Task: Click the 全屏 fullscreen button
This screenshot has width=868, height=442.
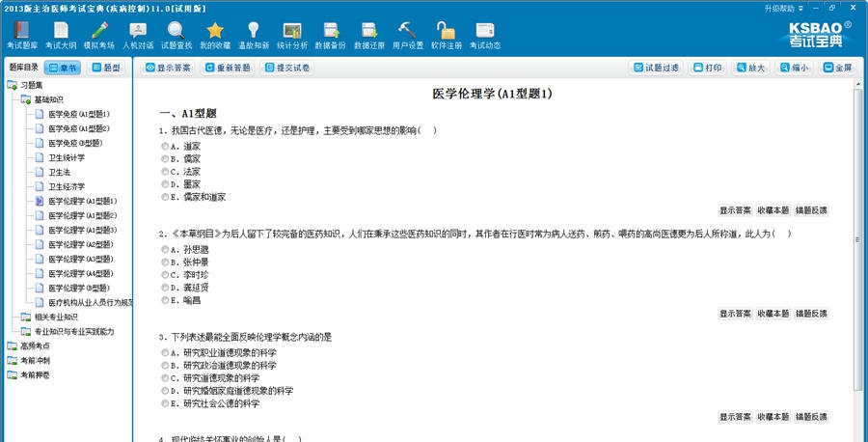Action: click(x=838, y=68)
